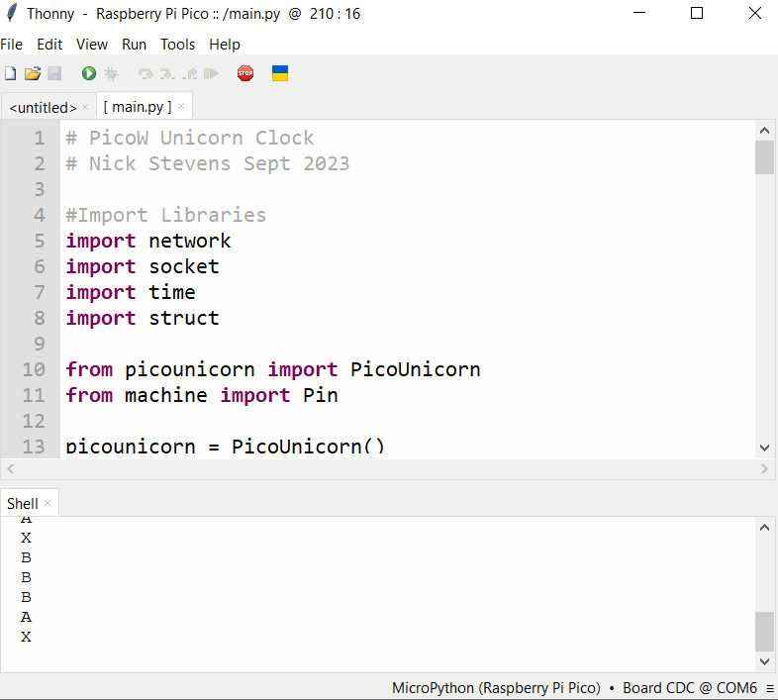Open interpreter selector in status bar
This screenshot has height=700, width=778.
(x=574, y=688)
